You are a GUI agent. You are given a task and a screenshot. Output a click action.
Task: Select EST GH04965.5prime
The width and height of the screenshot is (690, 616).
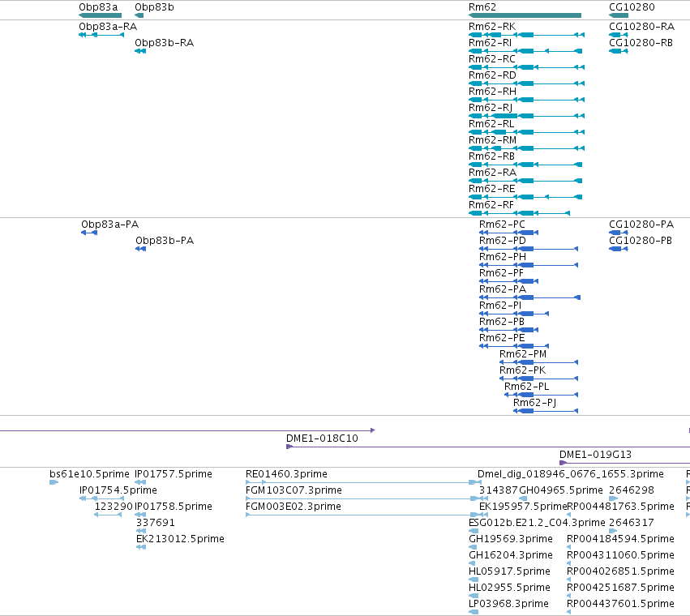click(523, 499)
